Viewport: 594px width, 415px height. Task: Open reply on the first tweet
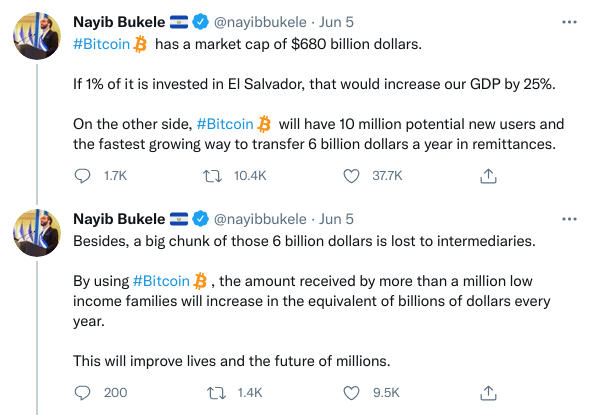[82, 176]
